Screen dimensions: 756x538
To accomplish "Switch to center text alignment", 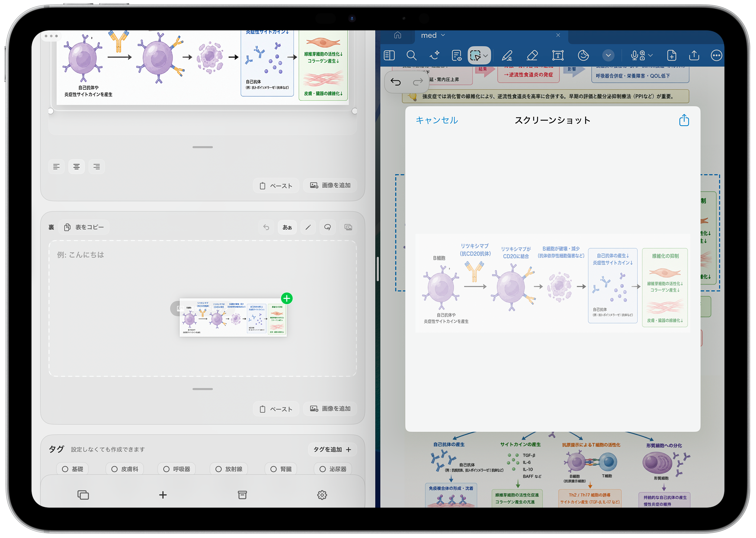I will click(76, 167).
